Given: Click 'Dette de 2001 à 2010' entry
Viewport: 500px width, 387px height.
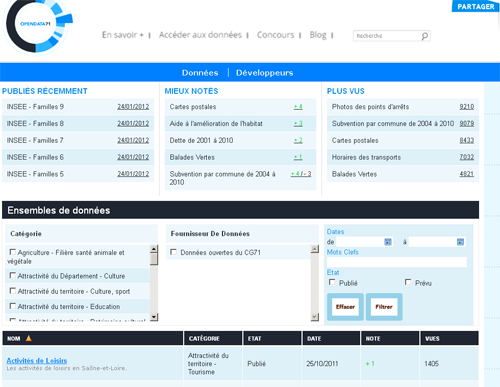Looking at the screenshot, I should point(201,140).
